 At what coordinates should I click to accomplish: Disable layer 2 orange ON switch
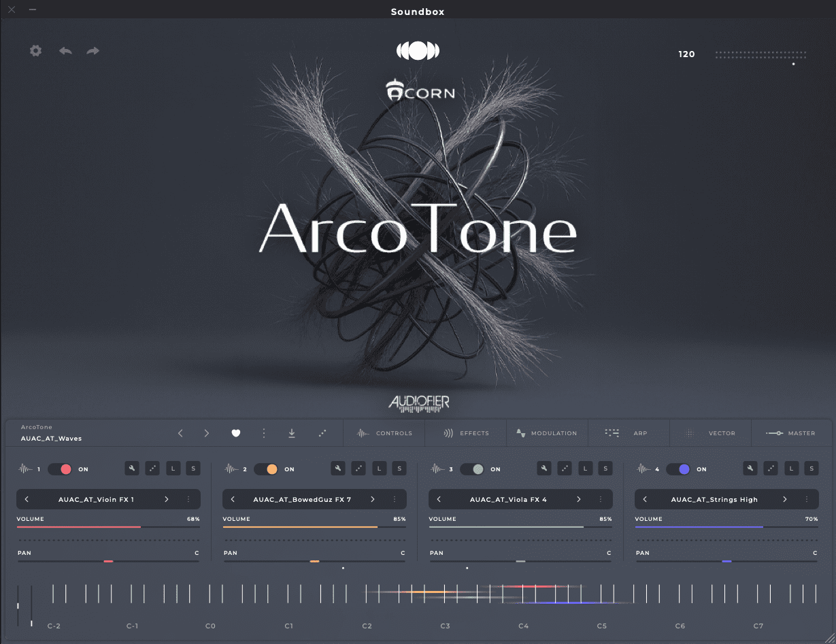267,469
